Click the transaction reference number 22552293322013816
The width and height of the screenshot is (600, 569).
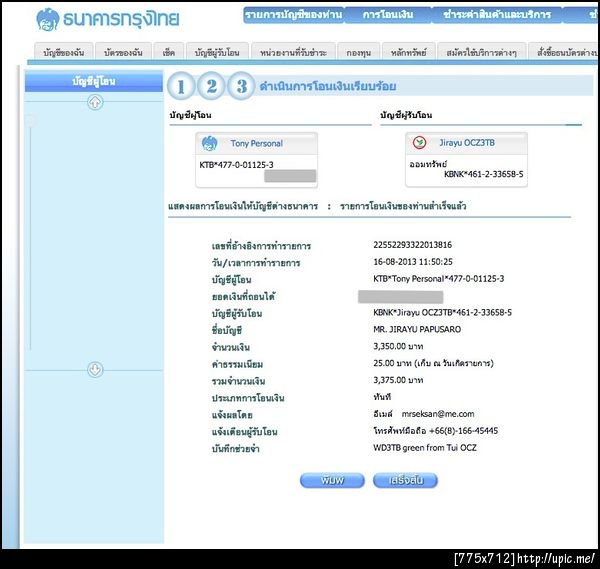coord(412,245)
